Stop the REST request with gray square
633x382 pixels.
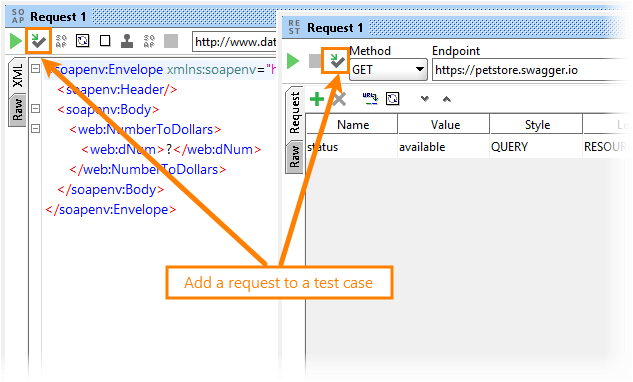coord(315,61)
